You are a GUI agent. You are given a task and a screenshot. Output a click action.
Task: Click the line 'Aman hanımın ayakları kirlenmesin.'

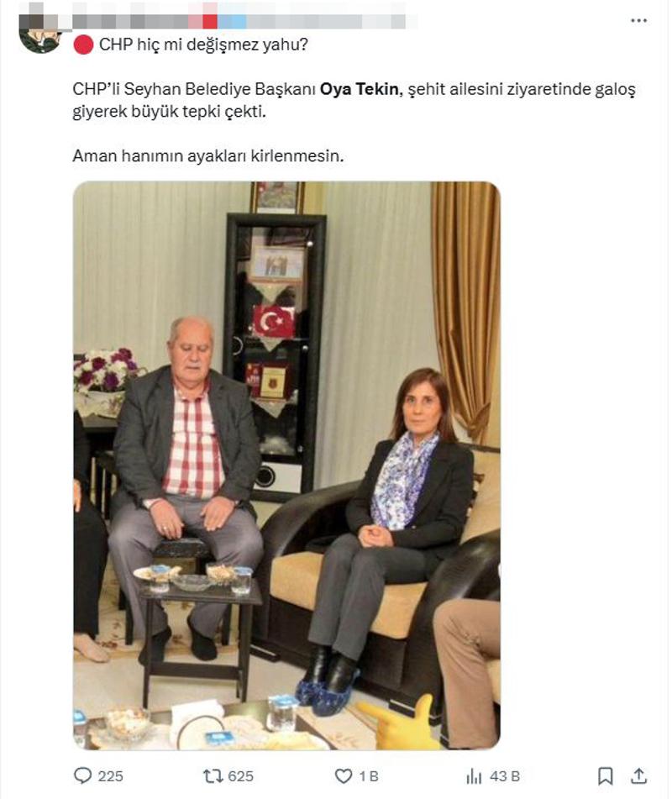pyautogui.click(x=207, y=155)
